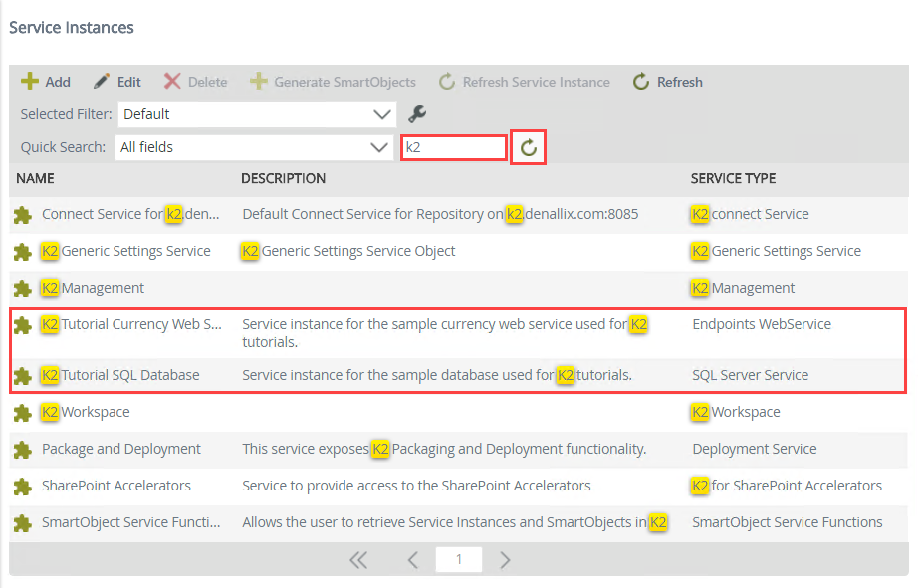Click the page number field showing 1
This screenshot has height=588, width=918.
click(459, 560)
